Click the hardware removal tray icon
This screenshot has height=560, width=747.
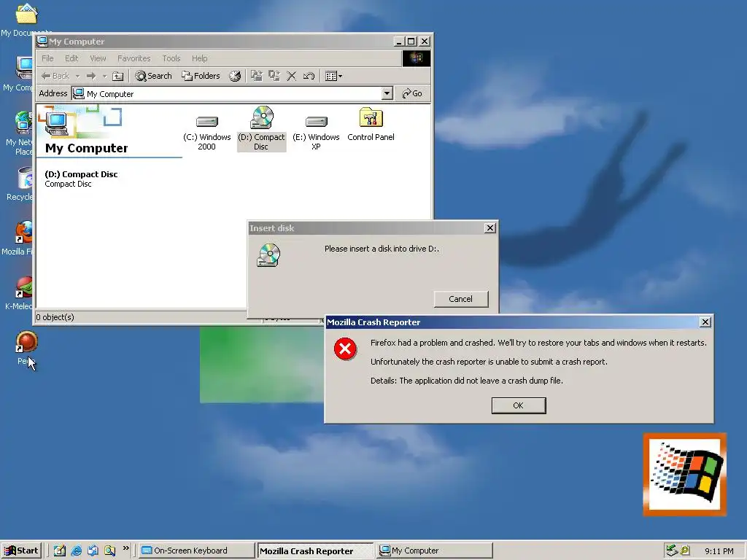pos(672,551)
